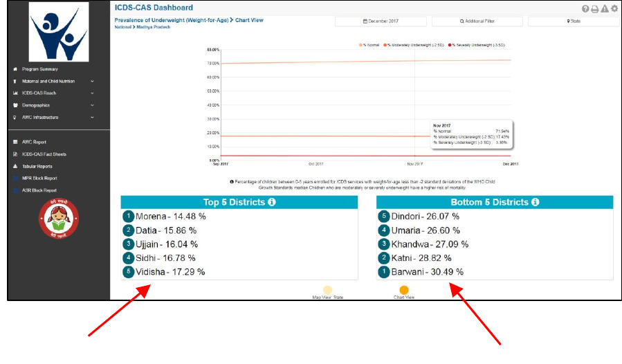Open the settings gear icon
Screen dimensions: 622x364
pyautogui.click(x=614, y=9)
